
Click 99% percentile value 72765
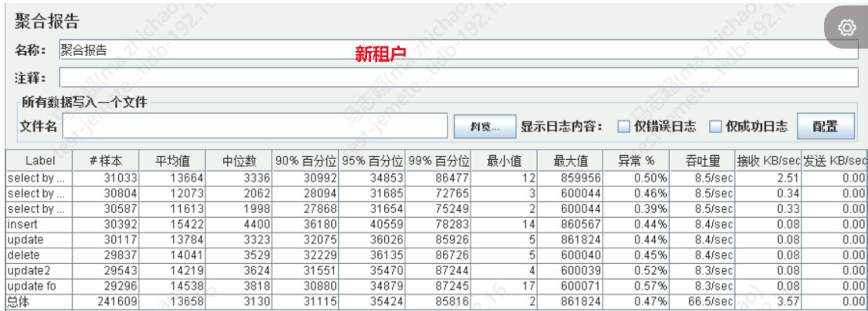coord(452,193)
